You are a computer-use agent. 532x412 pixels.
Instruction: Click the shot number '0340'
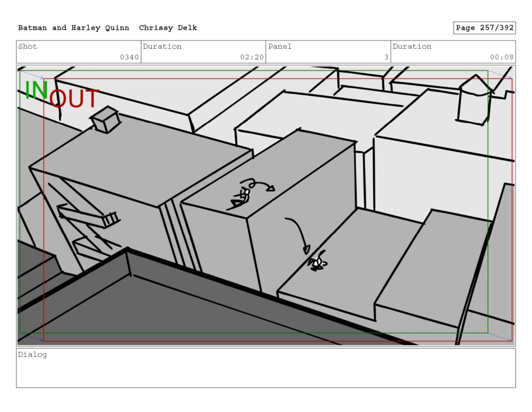click(x=129, y=57)
